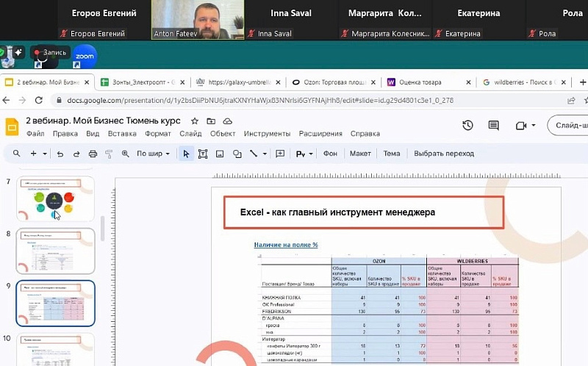Close the '2 вебинар. Мой Бизнес' tab
This screenshot has height=366, width=588.
click(87, 82)
